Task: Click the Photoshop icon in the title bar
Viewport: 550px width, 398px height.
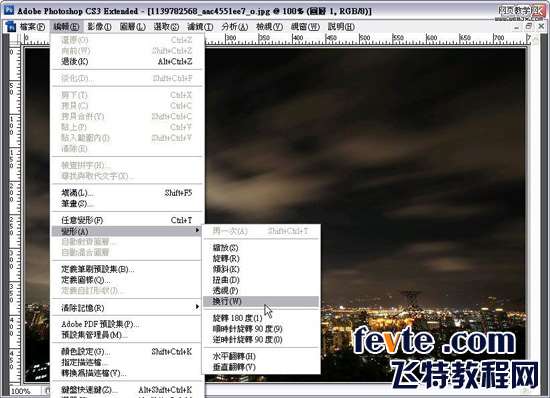Action: tap(8, 10)
